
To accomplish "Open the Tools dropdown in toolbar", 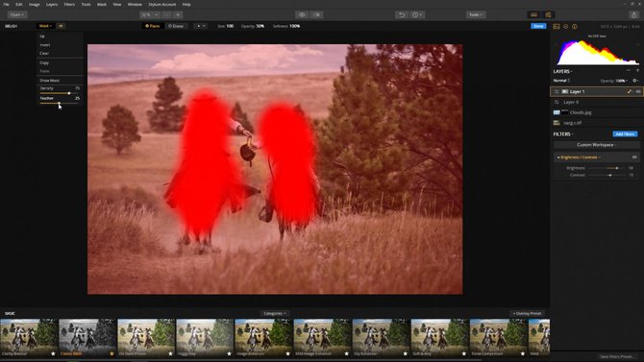I will (476, 14).
